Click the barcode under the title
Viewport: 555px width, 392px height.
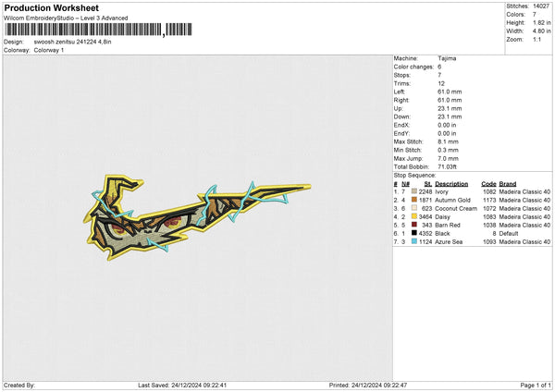click(98, 30)
